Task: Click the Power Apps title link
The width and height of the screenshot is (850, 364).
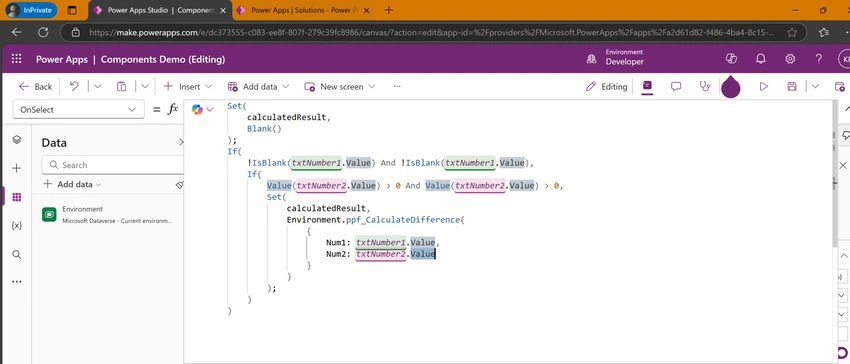Action: pyautogui.click(x=62, y=59)
